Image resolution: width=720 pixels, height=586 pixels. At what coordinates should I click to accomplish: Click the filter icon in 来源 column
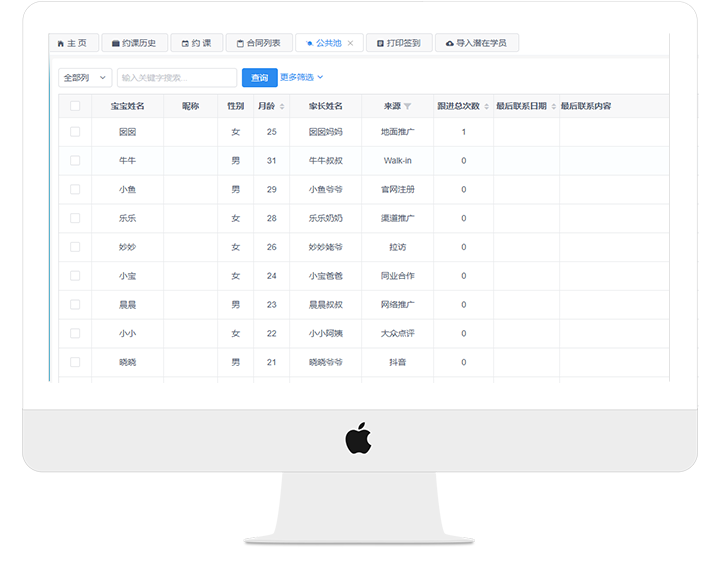(407, 106)
